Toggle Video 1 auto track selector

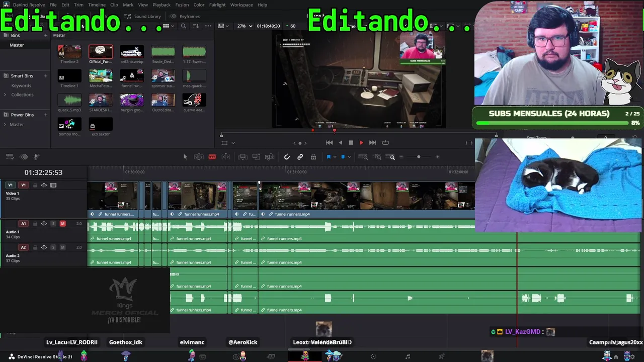pos(44,185)
